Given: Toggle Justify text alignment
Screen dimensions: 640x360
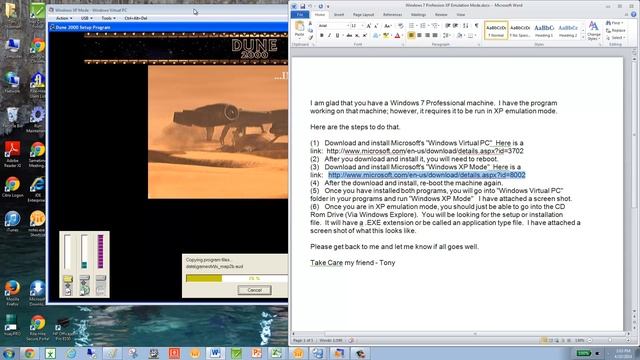Looking at the screenshot, I should (x=435, y=36).
